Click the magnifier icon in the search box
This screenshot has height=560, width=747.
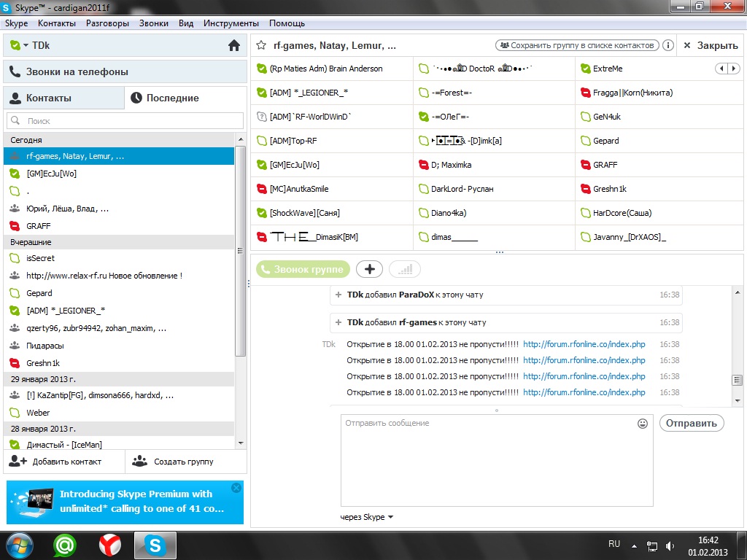tap(15, 120)
